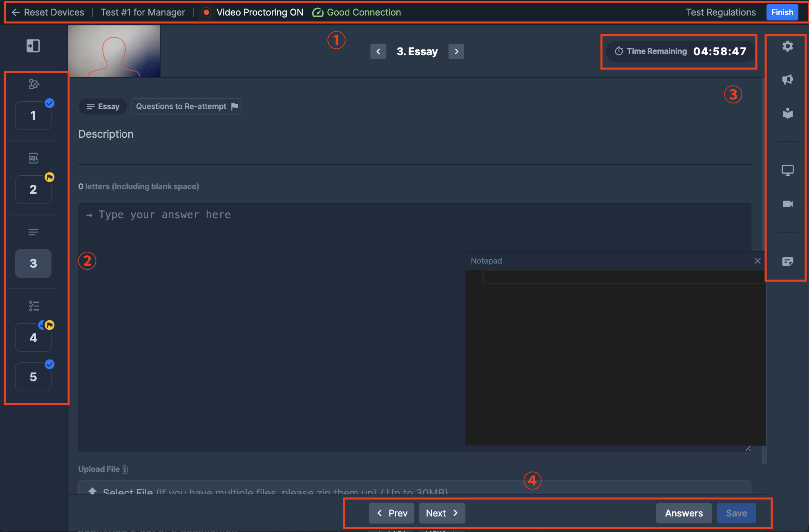Screen dimensions: 809x532
Task: Open question 1 in the left list
Action: coord(33,116)
